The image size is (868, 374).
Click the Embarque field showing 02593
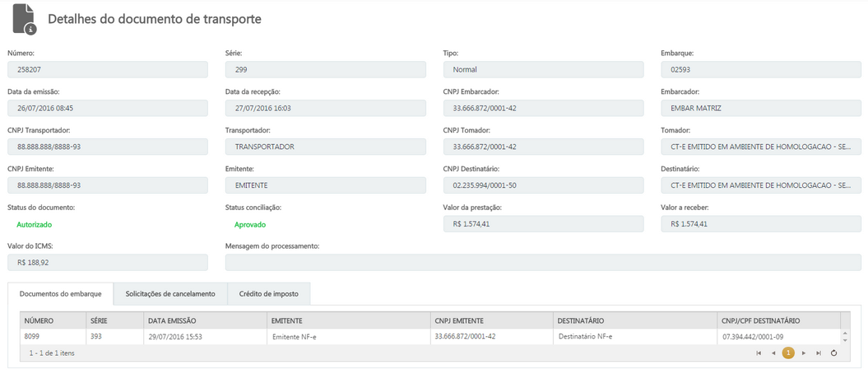(761, 69)
